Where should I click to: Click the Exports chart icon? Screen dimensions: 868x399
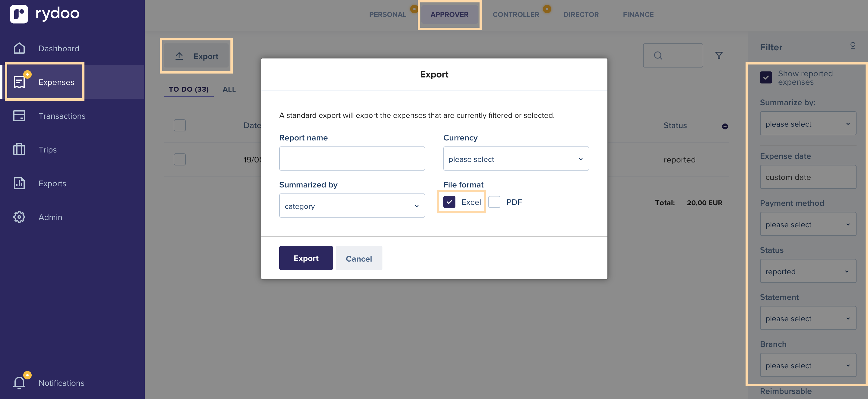tap(19, 183)
